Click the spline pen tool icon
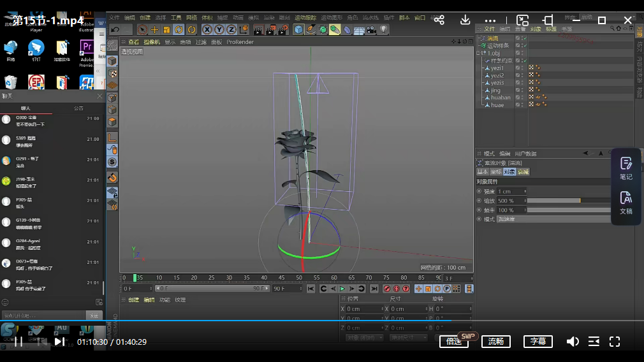This screenshot has height=362, width=644. (311, 29)
